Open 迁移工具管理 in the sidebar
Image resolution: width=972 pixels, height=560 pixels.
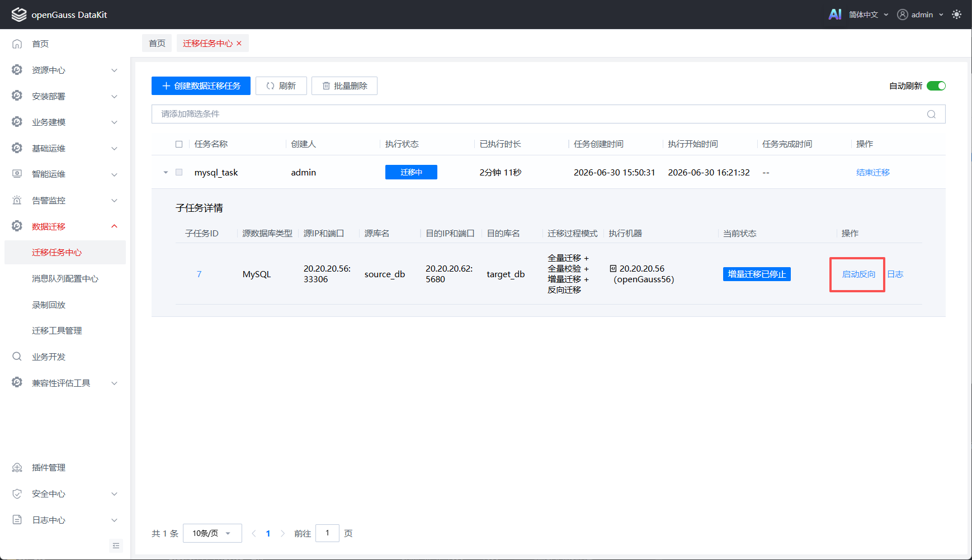[x=65, y=330]
